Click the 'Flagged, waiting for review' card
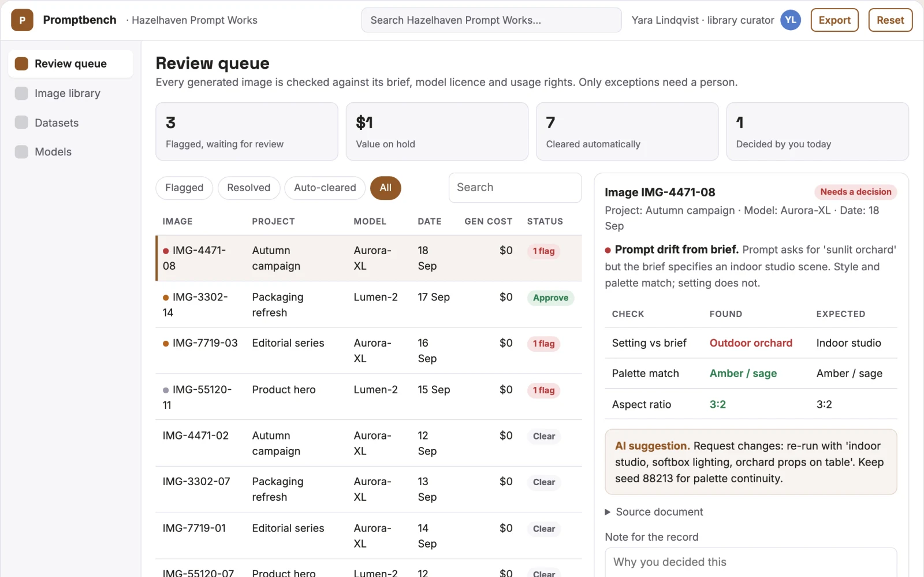 [x=247, y=132]
